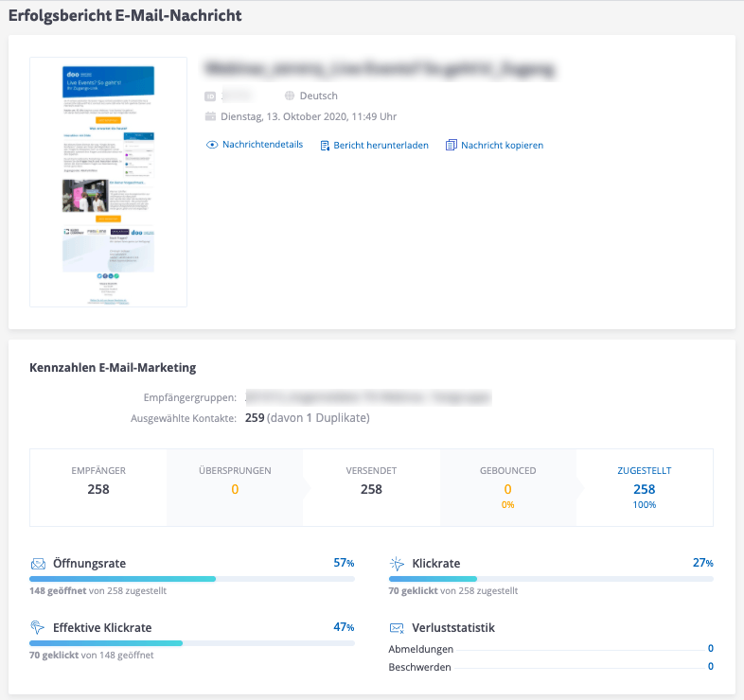Click the Öffnungsrate progress bar
Image resolution: width=744 pixels, height=700 pixels.
coord(192,578)
